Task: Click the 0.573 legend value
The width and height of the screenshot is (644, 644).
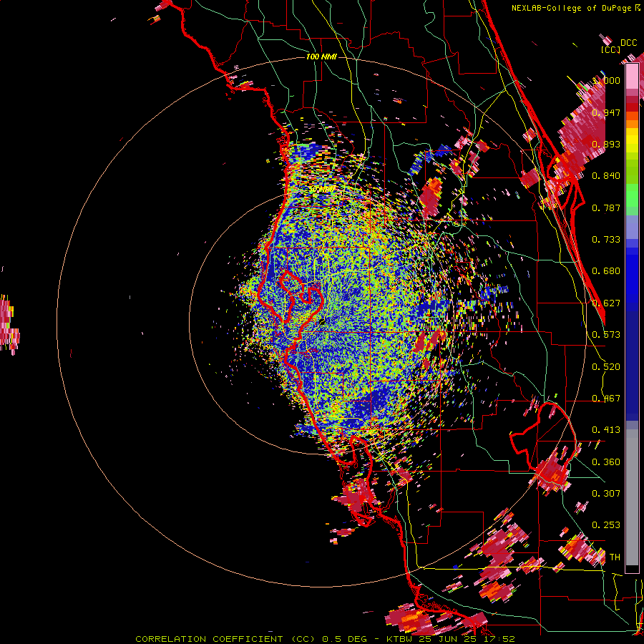Action: [x=606, y=335]
